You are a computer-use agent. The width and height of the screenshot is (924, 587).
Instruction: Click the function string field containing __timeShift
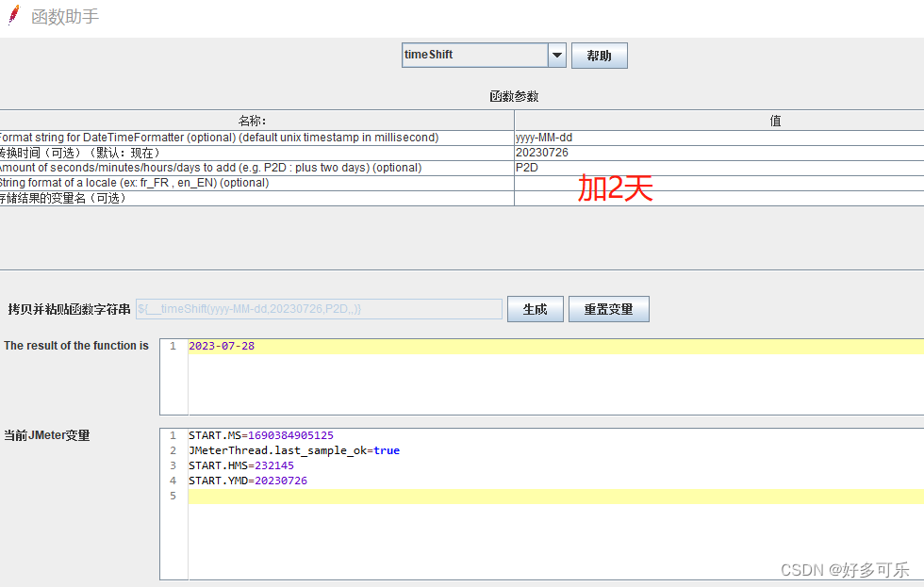coord(319,309)
